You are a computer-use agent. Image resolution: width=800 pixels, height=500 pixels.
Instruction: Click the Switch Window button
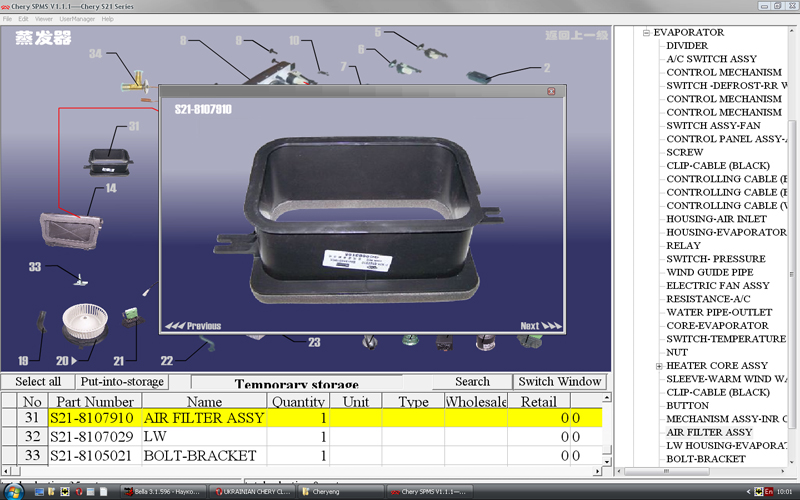coord(560,382)
